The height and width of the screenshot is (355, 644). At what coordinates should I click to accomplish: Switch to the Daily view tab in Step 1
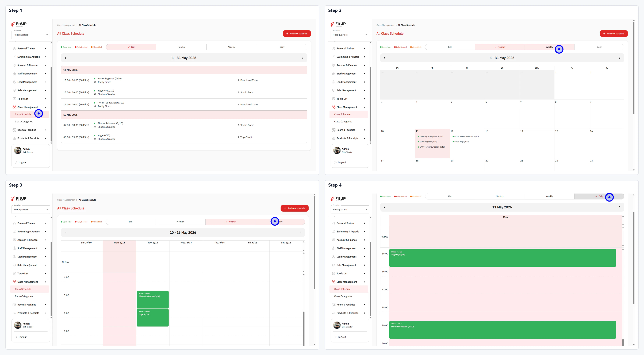coord(282,47)
